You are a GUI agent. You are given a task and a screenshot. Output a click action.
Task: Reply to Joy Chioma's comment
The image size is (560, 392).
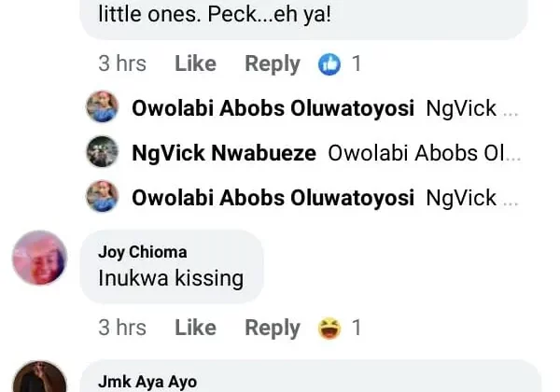click(x=272, y=329)
